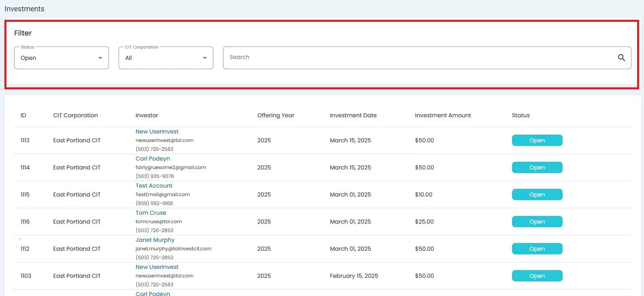Screen dimensions: 644x296
Task: Open Carl Podeyn investor profile in row 1114
Action: pyautogui.click(x=153, y=159)
